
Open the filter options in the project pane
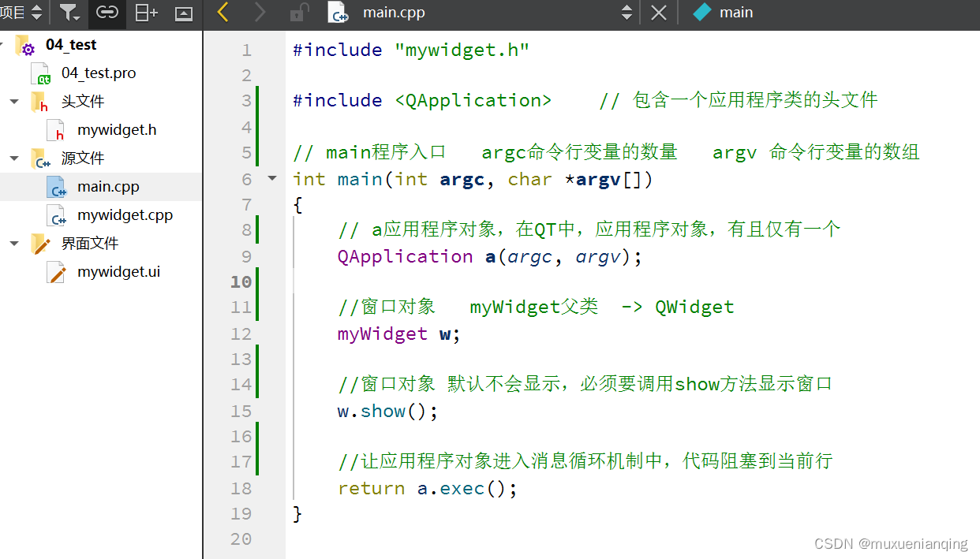click(69, 13)
